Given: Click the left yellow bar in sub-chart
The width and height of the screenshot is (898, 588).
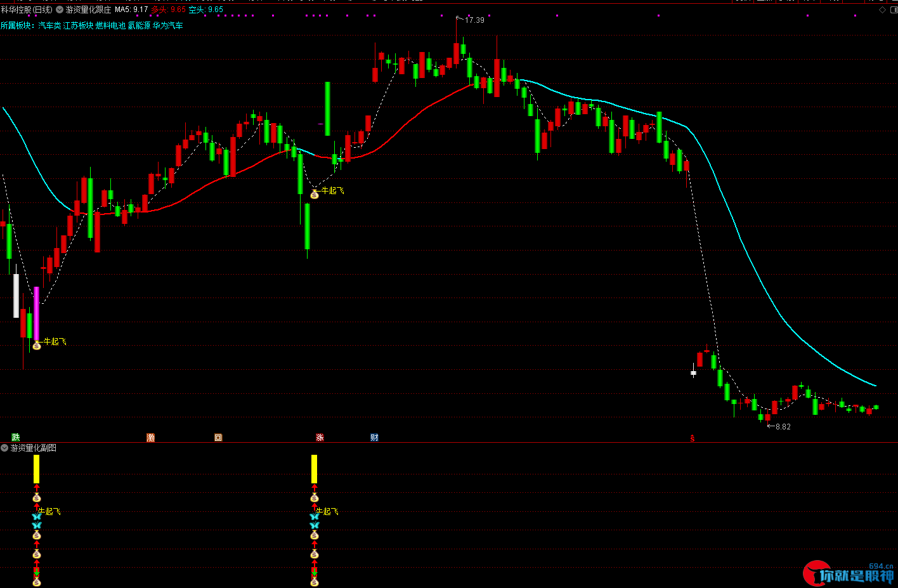Looking at the screenshot, I should (x=37, y=469).
